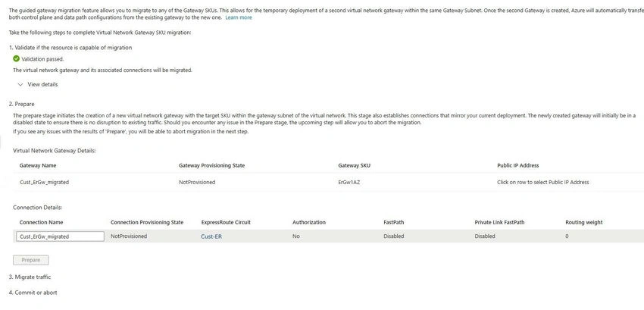644x310 pixels.
Task: Click the step 2 Prepare heading
Action: coord(21,104)
